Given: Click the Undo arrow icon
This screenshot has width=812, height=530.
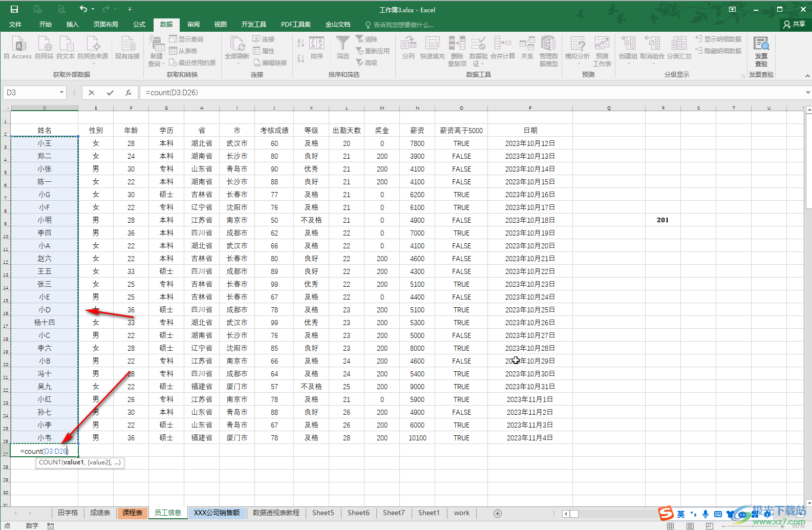Looking at the screenshot, I should (83, 9).
